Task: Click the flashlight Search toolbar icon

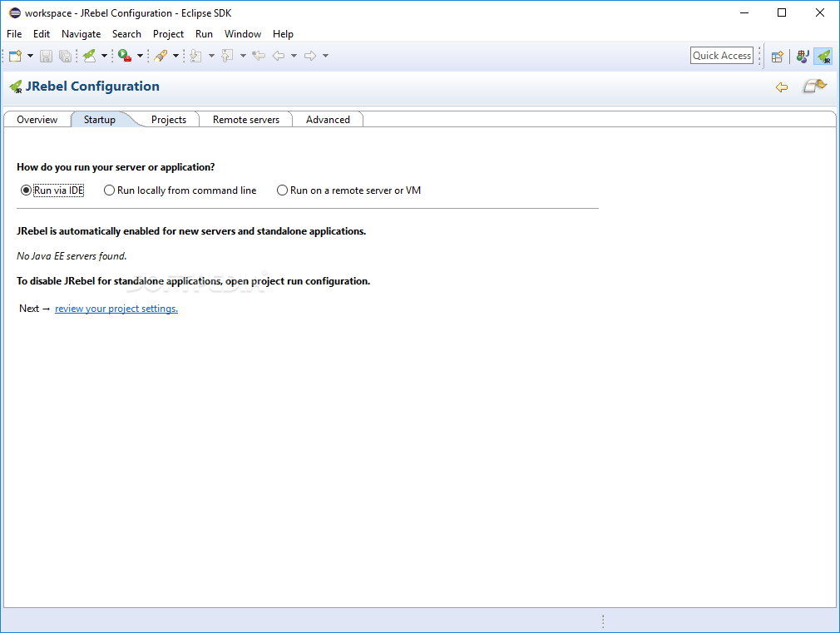Action: 161,56
